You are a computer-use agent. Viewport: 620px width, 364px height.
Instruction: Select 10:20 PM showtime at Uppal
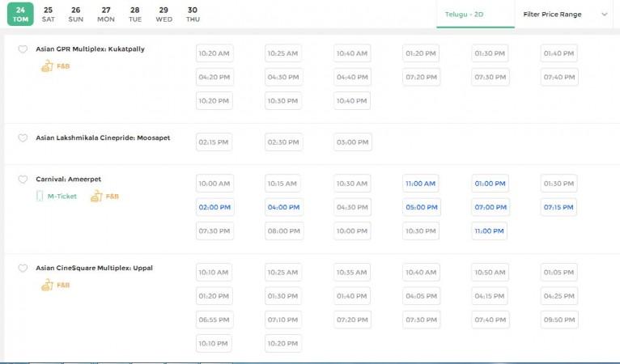coord(283,344)
